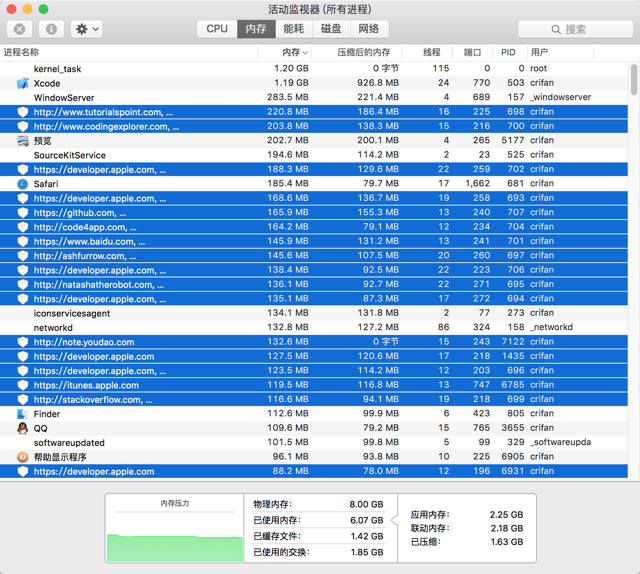The width and height of the screenshot is (640, 574).
Task: Click the 帮助显示程序 icon
Action: pyautogui.click(x=22, y=457)
